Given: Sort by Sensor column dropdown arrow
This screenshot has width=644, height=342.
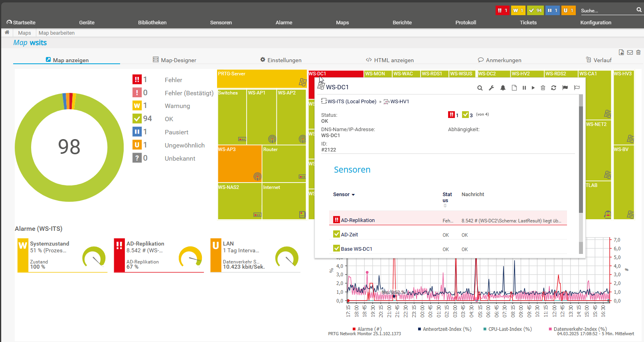Looking at the screenshot, I should coord(353,195).
